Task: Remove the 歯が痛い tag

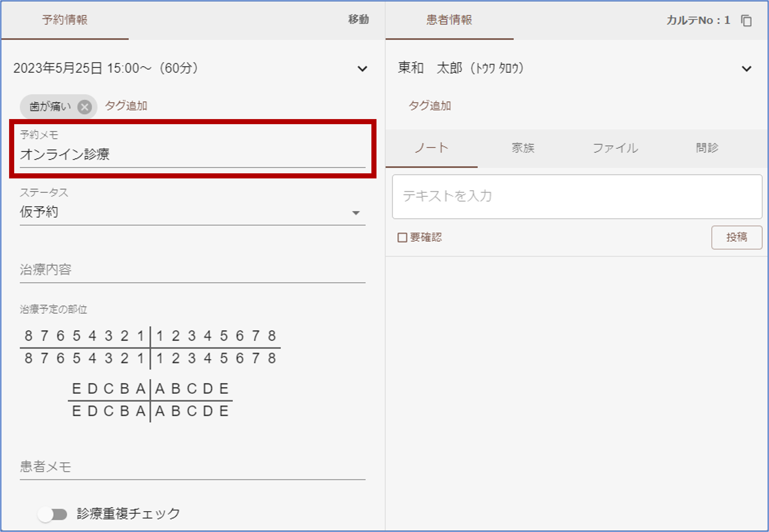Action: 84,107
